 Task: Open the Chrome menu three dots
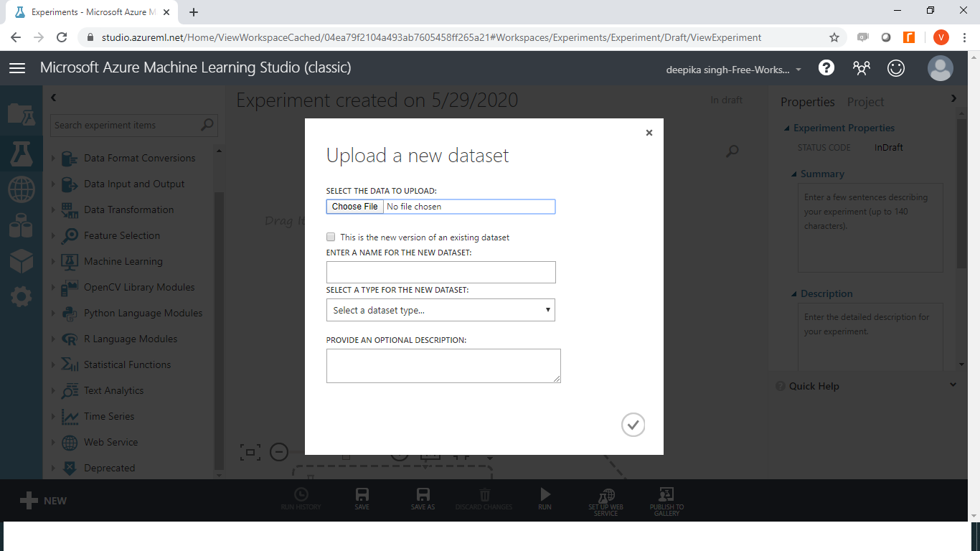963,37
